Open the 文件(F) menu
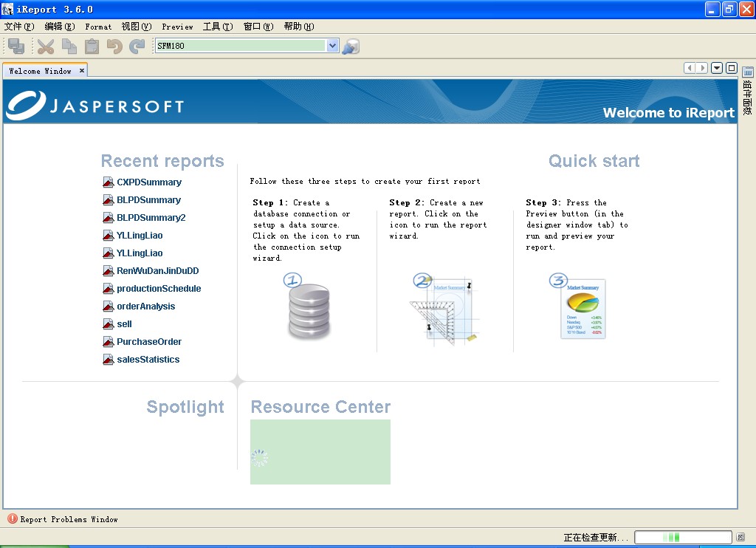 19,27
